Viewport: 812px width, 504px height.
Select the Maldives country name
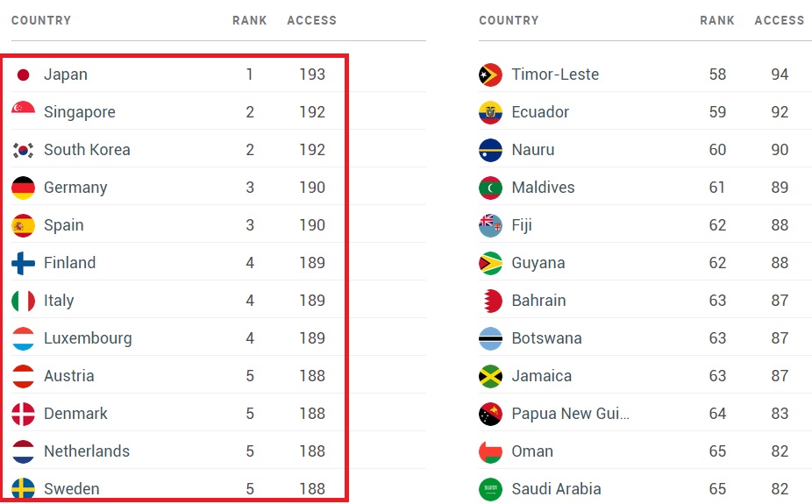543,188
